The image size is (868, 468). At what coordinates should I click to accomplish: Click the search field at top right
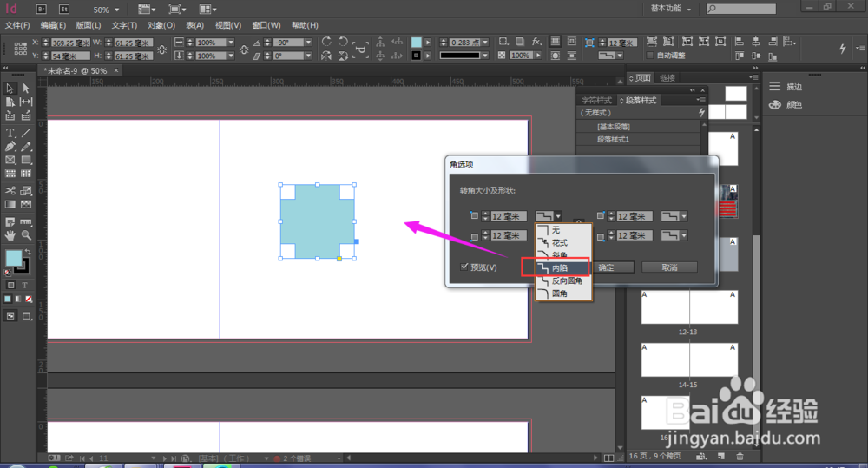[x=742, y=9]
